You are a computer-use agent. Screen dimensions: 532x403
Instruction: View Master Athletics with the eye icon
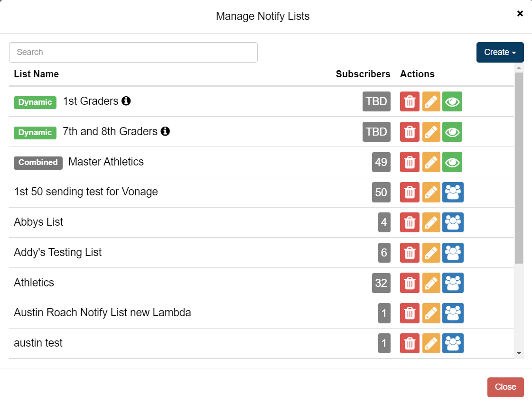(x=452, y=162)
